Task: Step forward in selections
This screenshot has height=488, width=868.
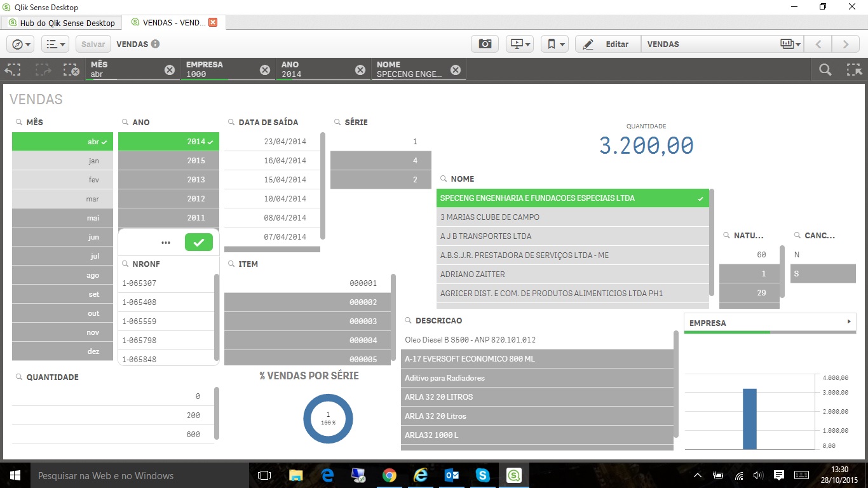Action: click(43, 70)
